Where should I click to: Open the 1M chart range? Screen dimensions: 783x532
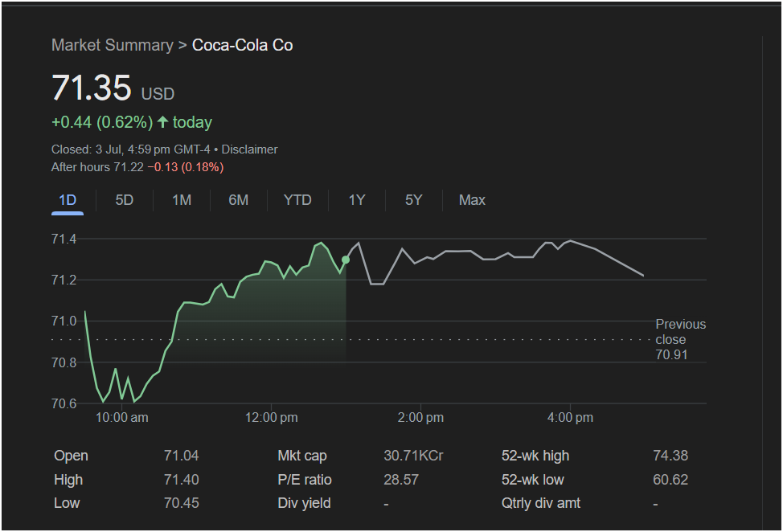(x=182, y=201)
